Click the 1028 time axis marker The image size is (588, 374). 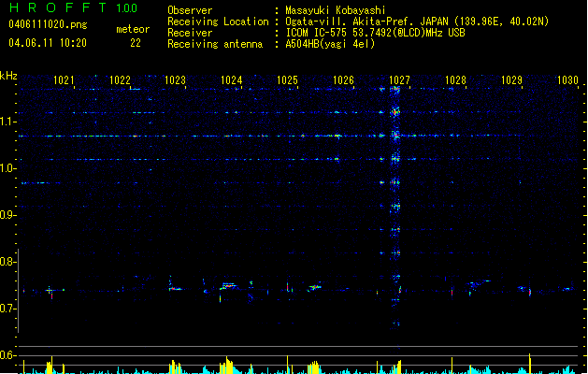point(455,80)
